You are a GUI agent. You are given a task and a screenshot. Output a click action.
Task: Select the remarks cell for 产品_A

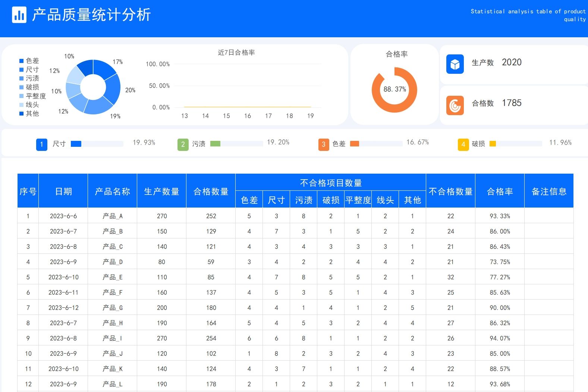pos(549,216)
